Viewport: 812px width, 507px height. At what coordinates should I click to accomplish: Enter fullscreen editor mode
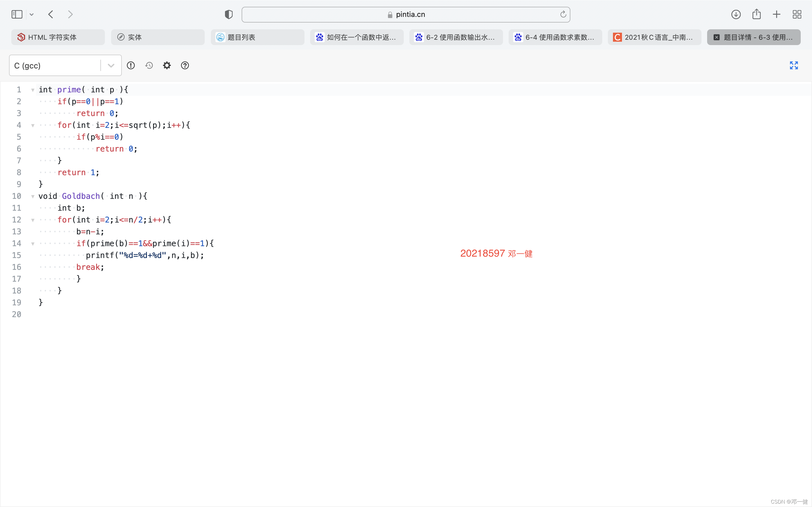(x=794, y=65)
